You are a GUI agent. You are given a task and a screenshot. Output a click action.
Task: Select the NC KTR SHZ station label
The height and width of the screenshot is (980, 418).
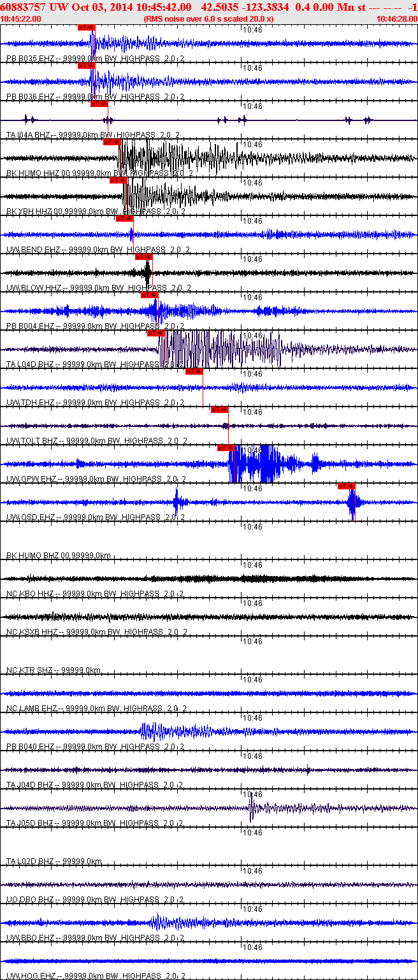[54, 670]
